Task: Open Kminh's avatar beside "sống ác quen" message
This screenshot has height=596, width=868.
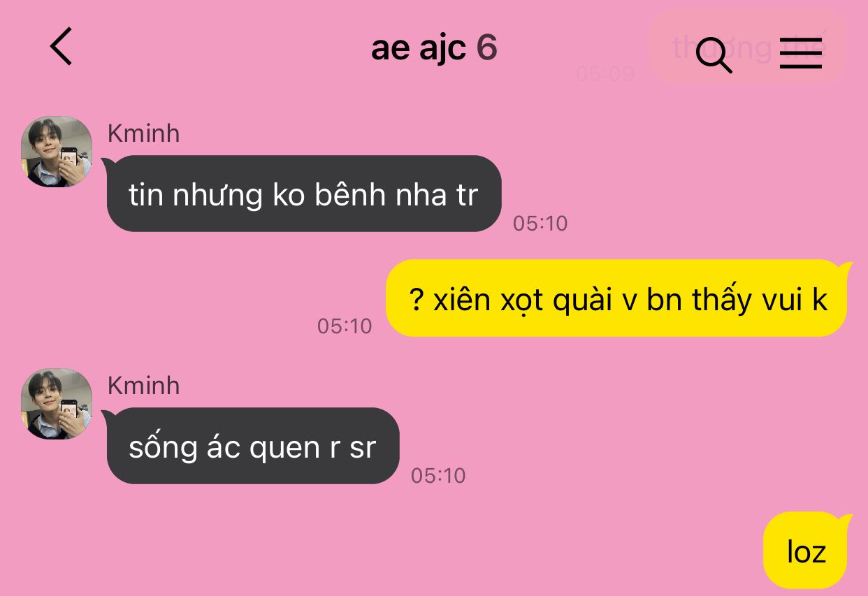Action: pos(57,403)
